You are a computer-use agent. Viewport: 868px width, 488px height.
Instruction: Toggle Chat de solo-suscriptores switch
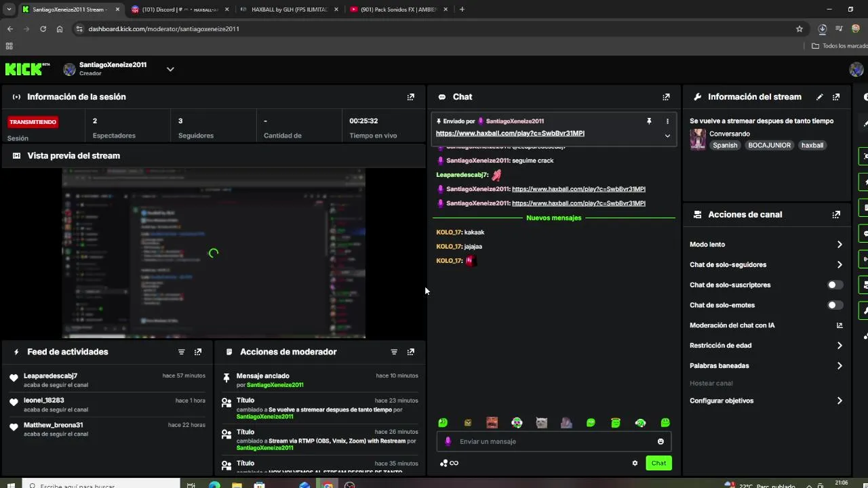(x=835, y=285)
